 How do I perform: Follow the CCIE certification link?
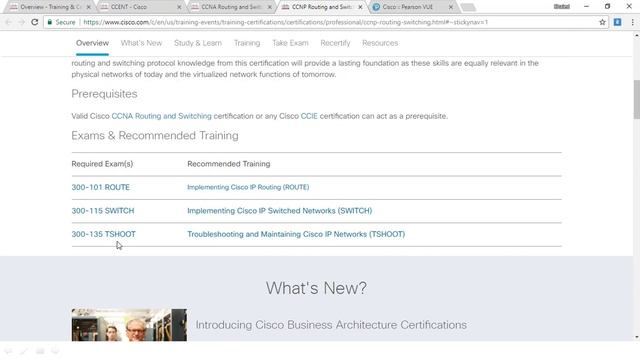pos(309,116)
